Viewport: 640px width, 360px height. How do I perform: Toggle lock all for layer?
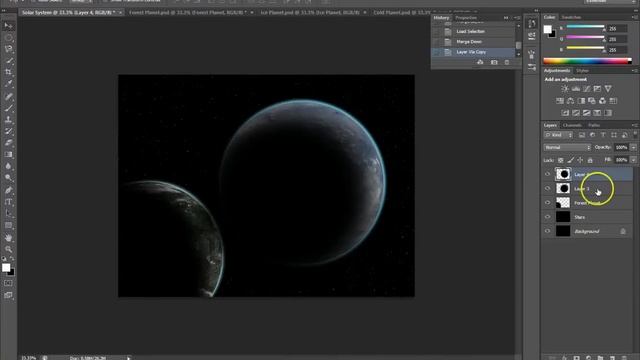click(x=590, y=160)
